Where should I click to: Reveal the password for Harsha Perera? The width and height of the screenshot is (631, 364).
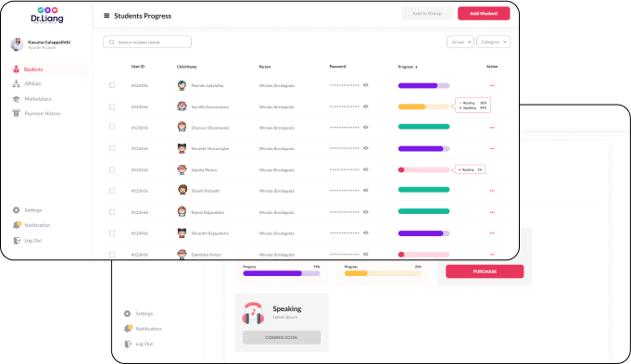366,169
